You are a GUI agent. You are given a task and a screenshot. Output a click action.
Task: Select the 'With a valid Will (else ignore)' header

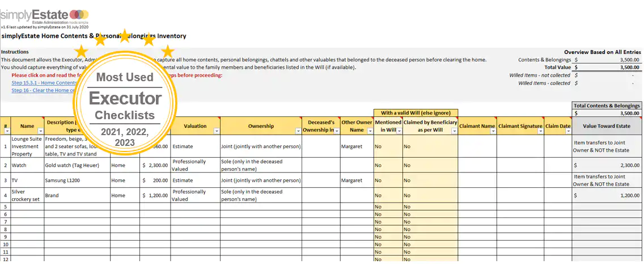(416, 112)
